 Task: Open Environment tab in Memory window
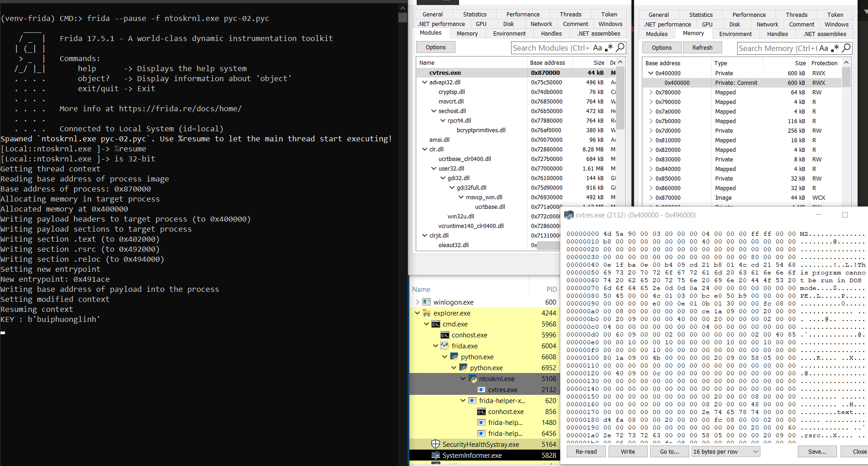coord(735,34)
